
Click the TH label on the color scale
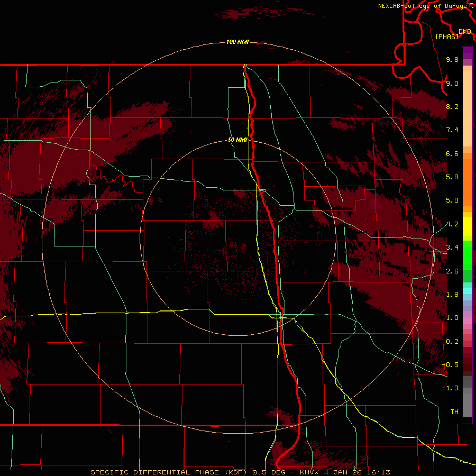click(x=454, y=412)
